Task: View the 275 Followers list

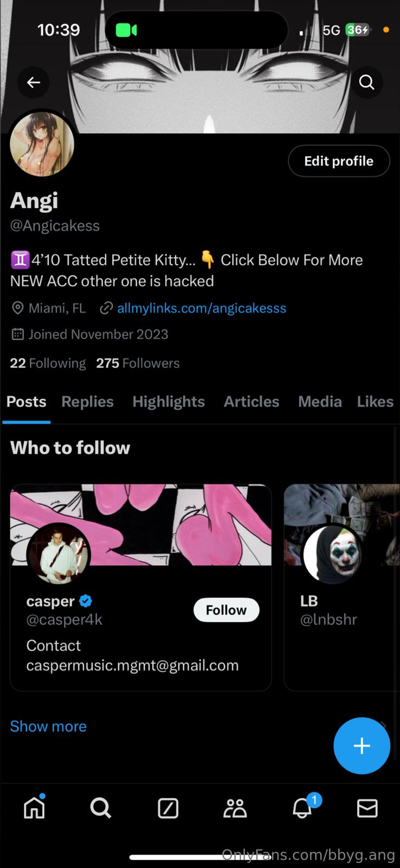Action: [138, 363]
